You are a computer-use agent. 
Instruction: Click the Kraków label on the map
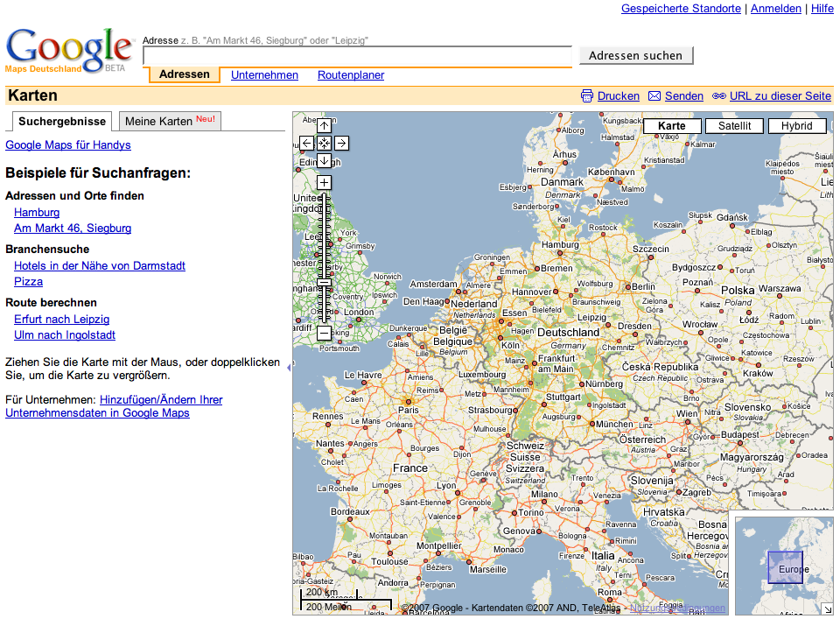coord(758,373)
